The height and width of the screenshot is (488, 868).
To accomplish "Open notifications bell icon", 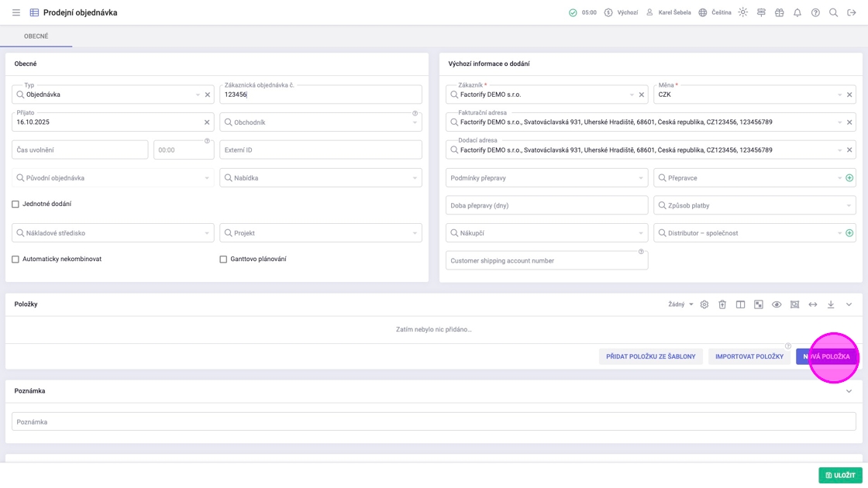I will point(797,12).
